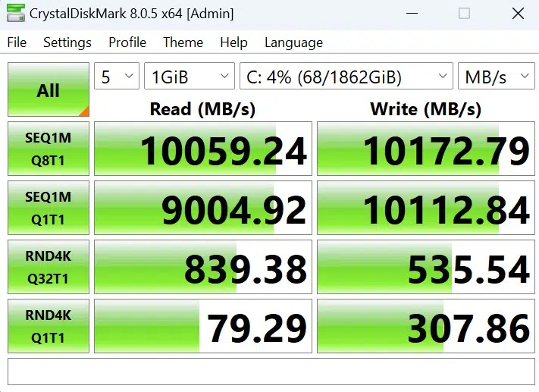The height and width of the screenshot is (392, 539).
Task: Open the Theme menu
Action: (x=183, y=42)
